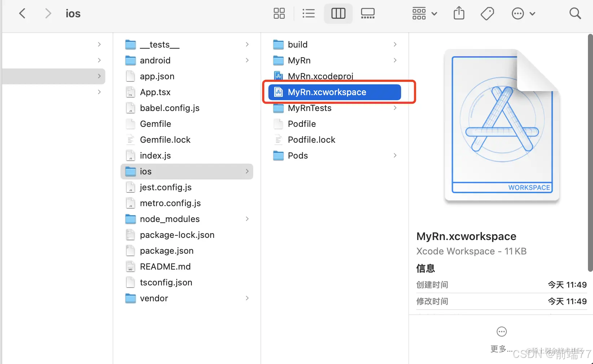
Task: Switch to column view
Action: 338,14
